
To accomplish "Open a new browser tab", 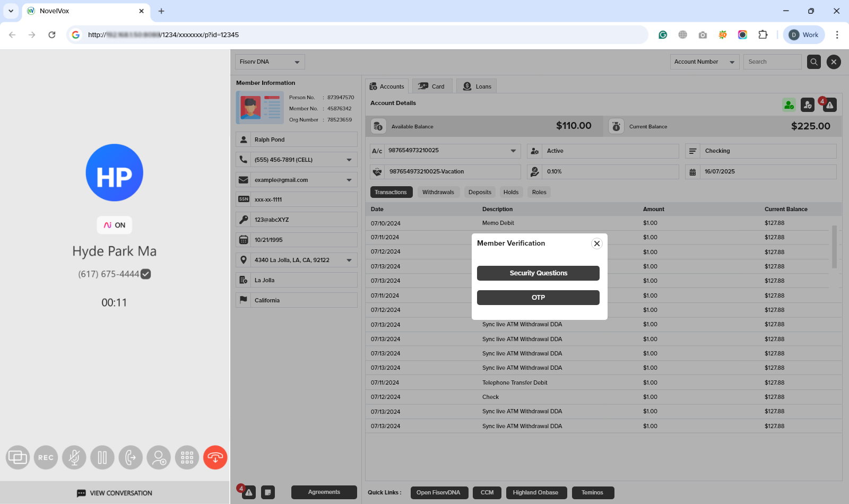I will pyautogui.click(x=161, y=11).
